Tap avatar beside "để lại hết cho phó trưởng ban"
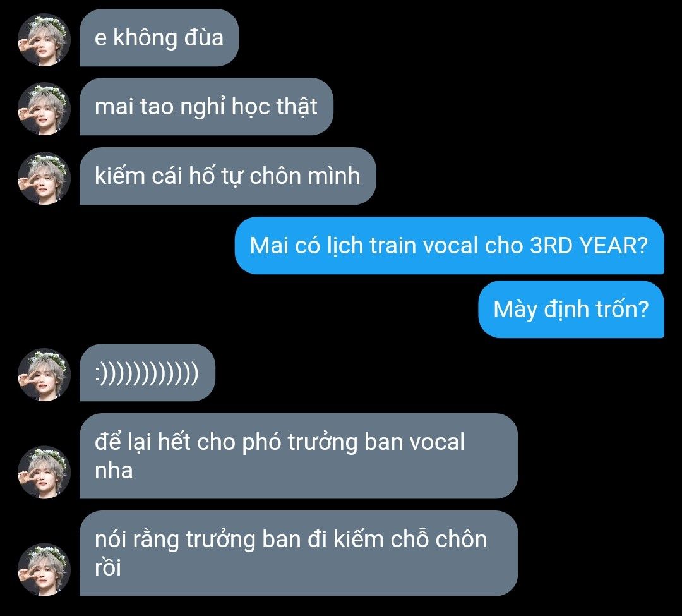Viewport: 682px width, 616px height. pos(44,472)
